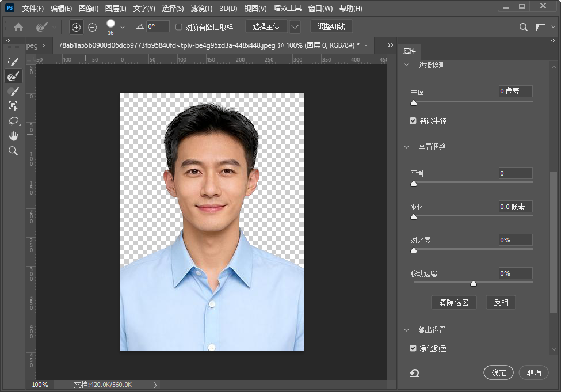Open the 帮助(H) menu
This screenshot has width=561, height=392.
tap(350, 8)
